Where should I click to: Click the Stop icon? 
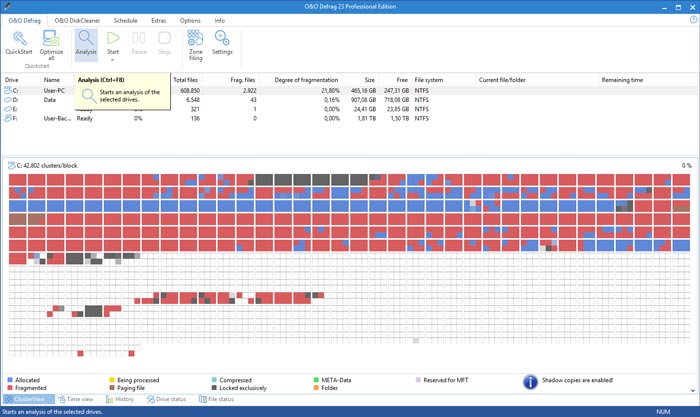tap(164, 38)
